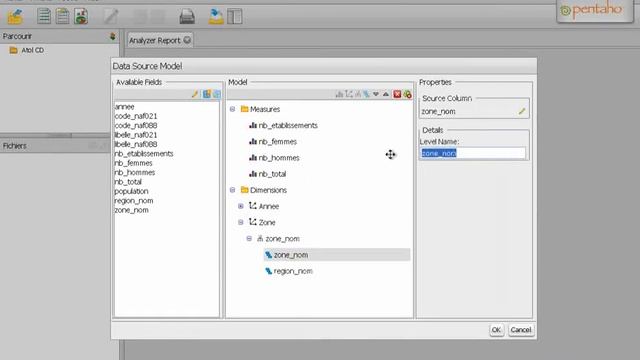Click the download-to-tray toolbar icon
Image resolution: width=640 pixels, height=360 pixels.
coord(216,16)
